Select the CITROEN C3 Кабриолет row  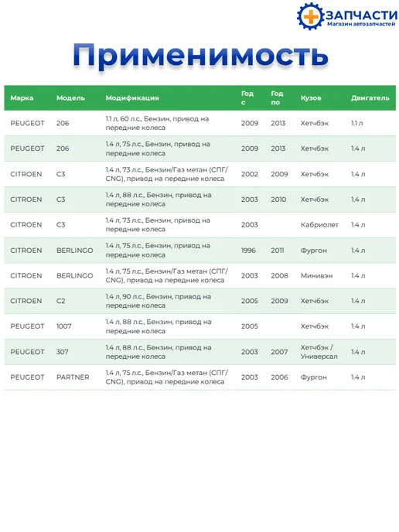199,224
